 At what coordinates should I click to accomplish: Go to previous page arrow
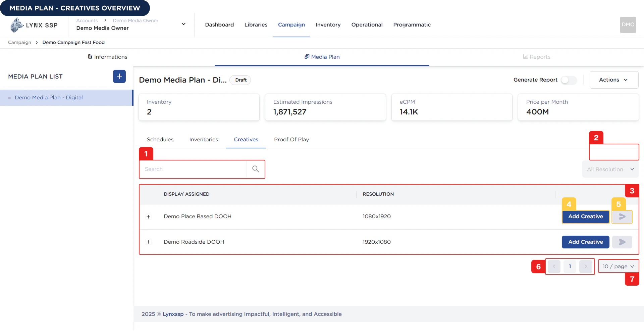tap(554, 267)
